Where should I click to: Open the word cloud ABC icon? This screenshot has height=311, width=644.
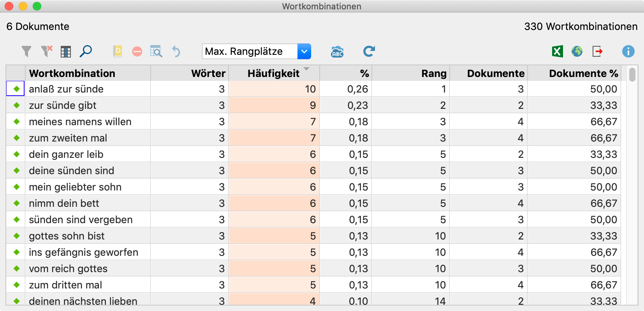pos(337,51)
